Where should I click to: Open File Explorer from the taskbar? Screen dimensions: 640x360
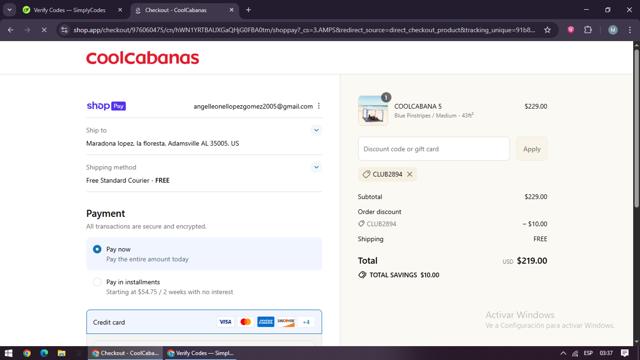[62, 353]
